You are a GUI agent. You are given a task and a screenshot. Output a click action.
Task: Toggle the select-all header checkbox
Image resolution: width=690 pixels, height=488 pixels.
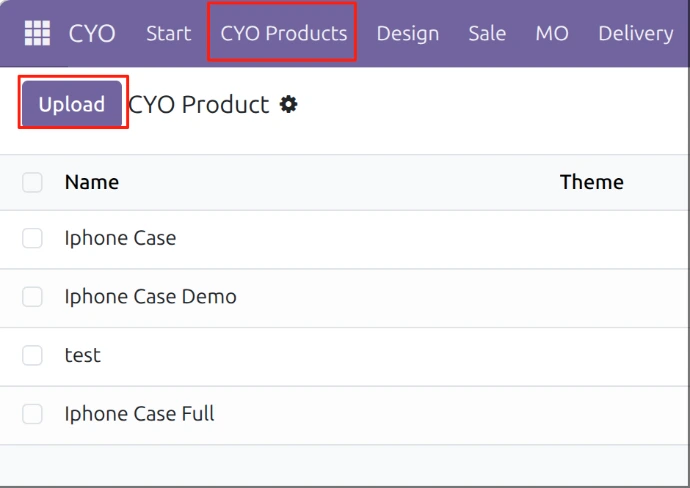tap(33, 182)
